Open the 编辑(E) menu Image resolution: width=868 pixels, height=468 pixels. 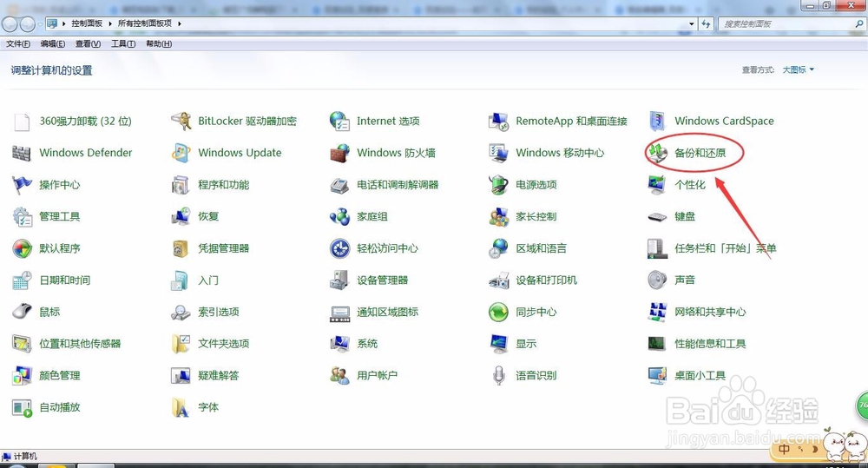tap(53, 43)
